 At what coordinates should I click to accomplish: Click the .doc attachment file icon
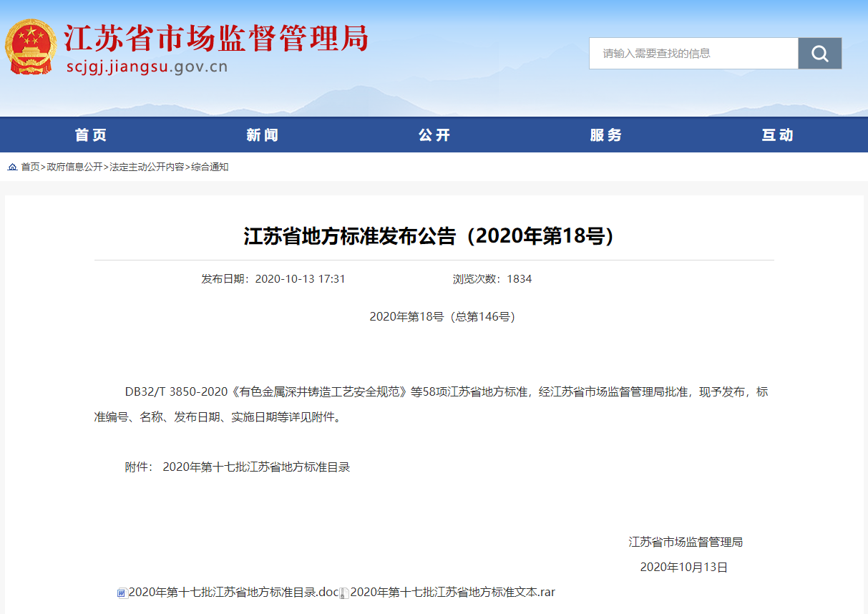[122, 593]
